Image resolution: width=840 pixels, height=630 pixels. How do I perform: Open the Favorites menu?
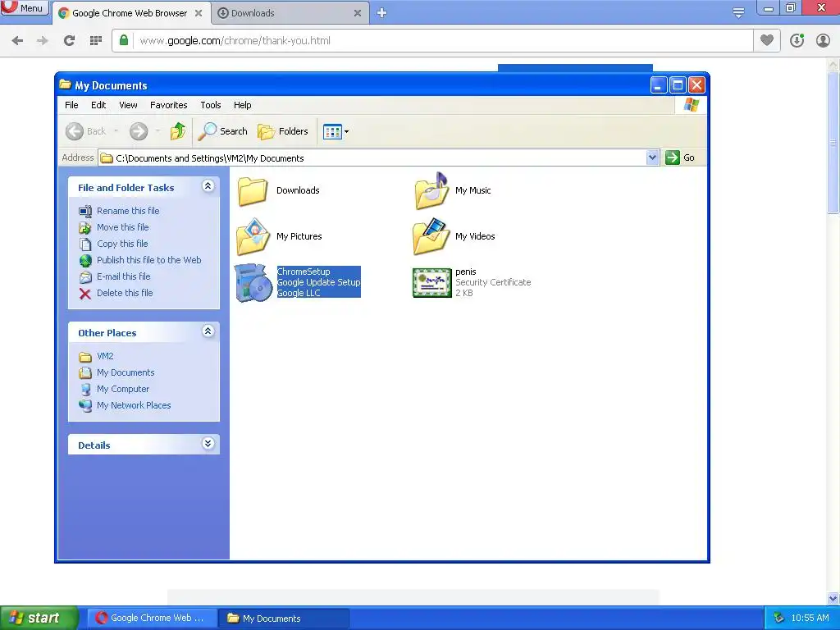pos(169,105)
